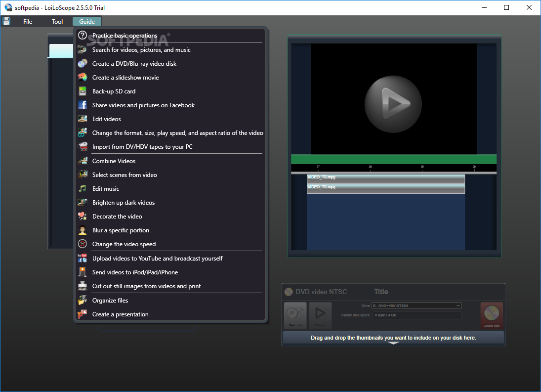Select Change the video speed
Image resolution: width=541 pixels, height=392 pixels.
point(124,244)
